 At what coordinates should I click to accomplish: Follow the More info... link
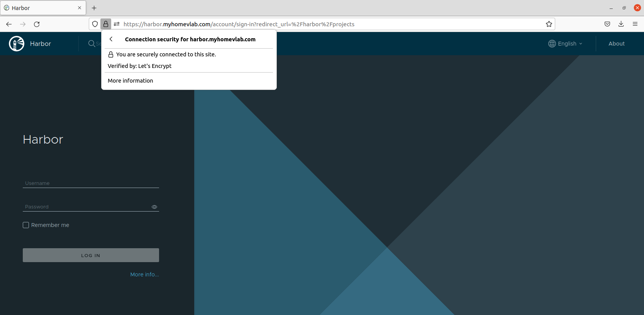point(144,274)
